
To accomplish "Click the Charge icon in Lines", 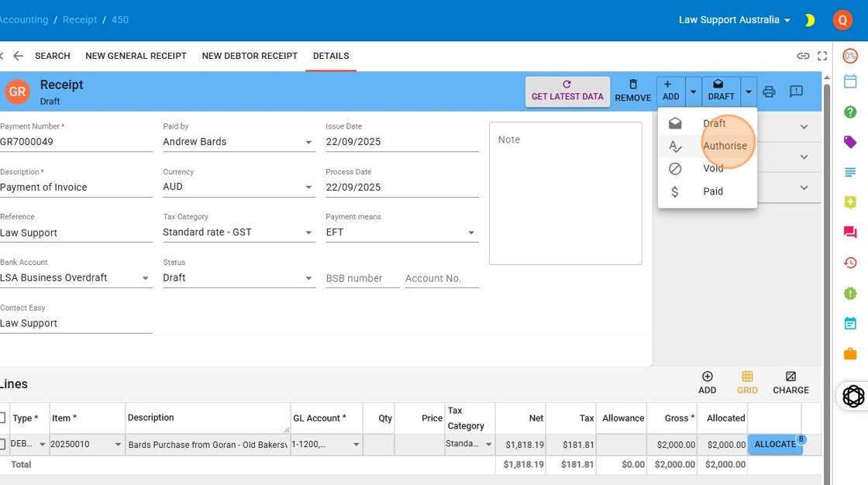I will click(790, 384).
